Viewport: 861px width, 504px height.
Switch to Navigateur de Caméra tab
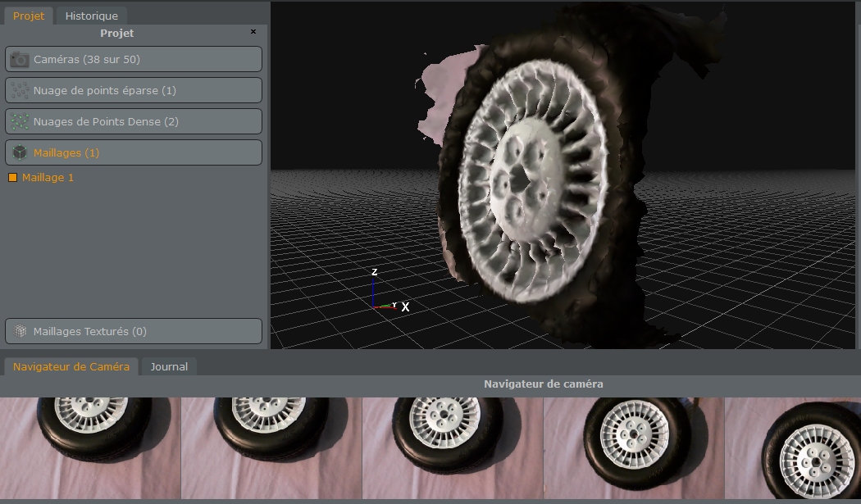tap(71, 367)
